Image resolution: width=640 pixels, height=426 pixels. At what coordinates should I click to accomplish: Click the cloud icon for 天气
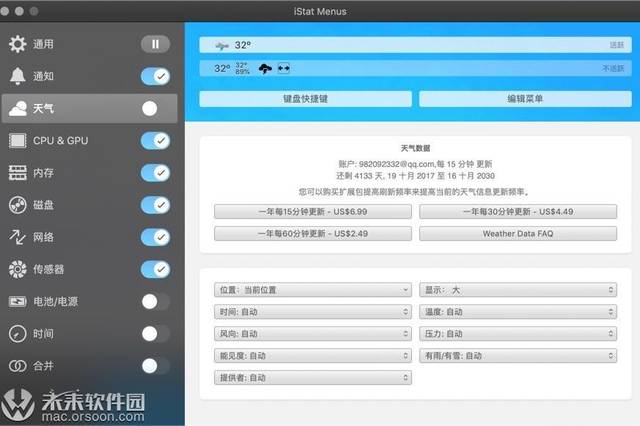coord(18,109)
